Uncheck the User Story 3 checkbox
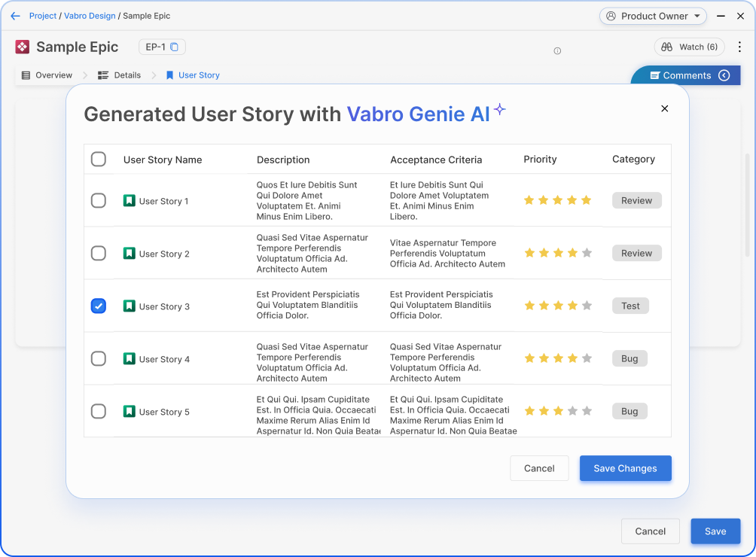 (99, 306)
